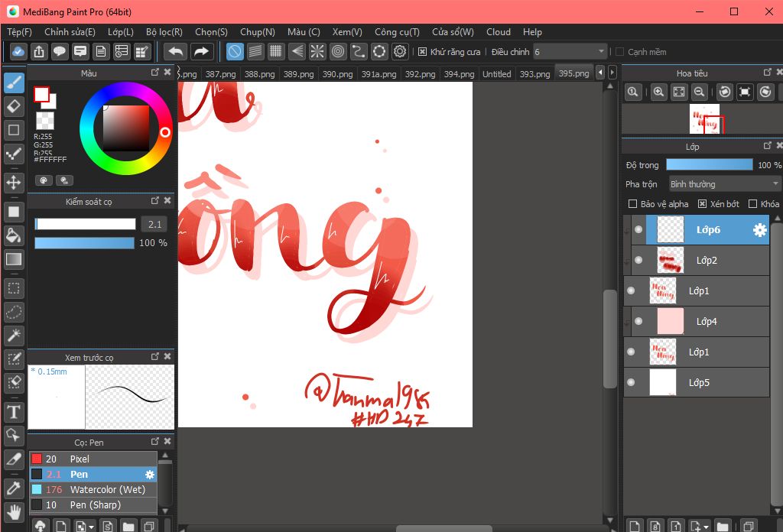The height and width of the screenshot is (532, 783).
Task: Click the Undo arrow in the toolbar
Action: [x=176, y=51]
